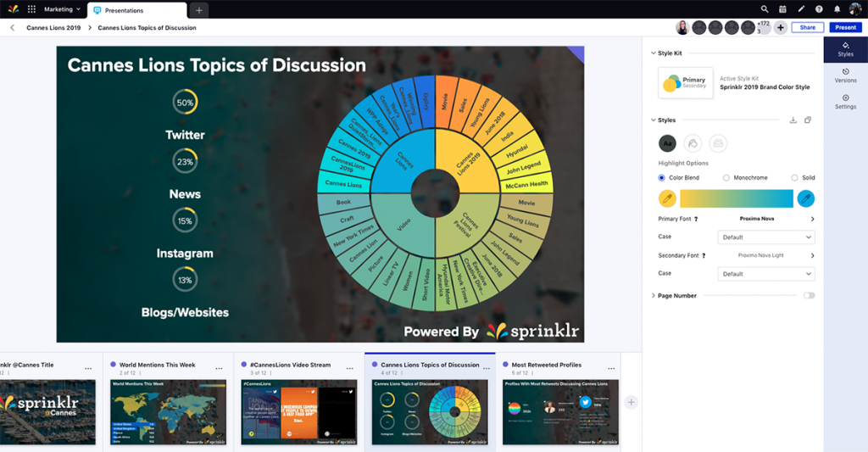Click the Secondary Font help question mark
The image size is (868, 452).
coord(704,255)
